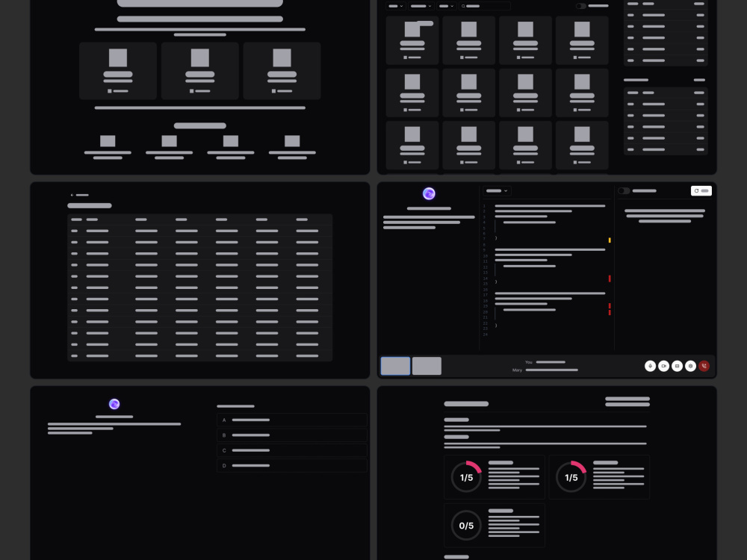Click the right 1/5 score ring
The image size is (747, 560).
pos(571,477)
